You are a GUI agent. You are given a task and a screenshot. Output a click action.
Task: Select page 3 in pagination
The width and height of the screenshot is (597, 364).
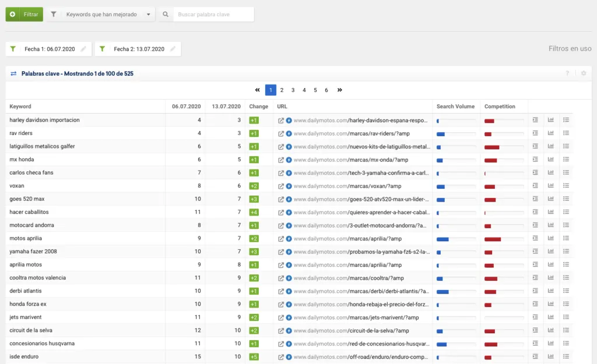pyautogui.click(x=293, y=90)
